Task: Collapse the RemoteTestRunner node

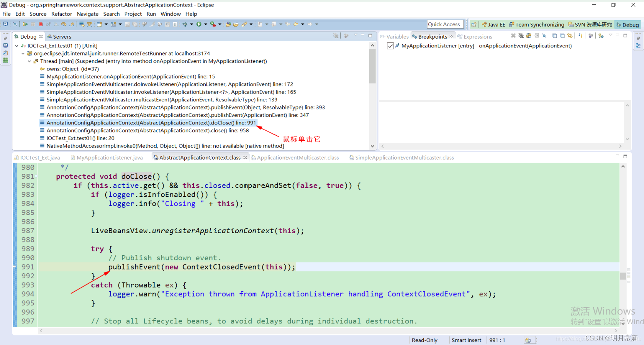Action: (x=23, y=53)
